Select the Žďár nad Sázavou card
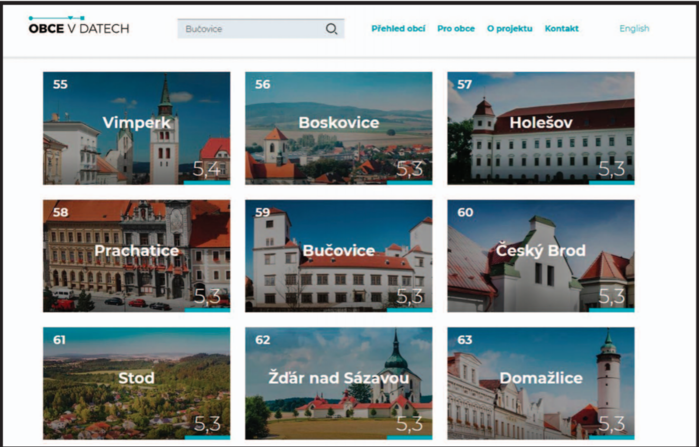Image resolution: width=699 pixels, height=447 pixels. tap(338, 383)
